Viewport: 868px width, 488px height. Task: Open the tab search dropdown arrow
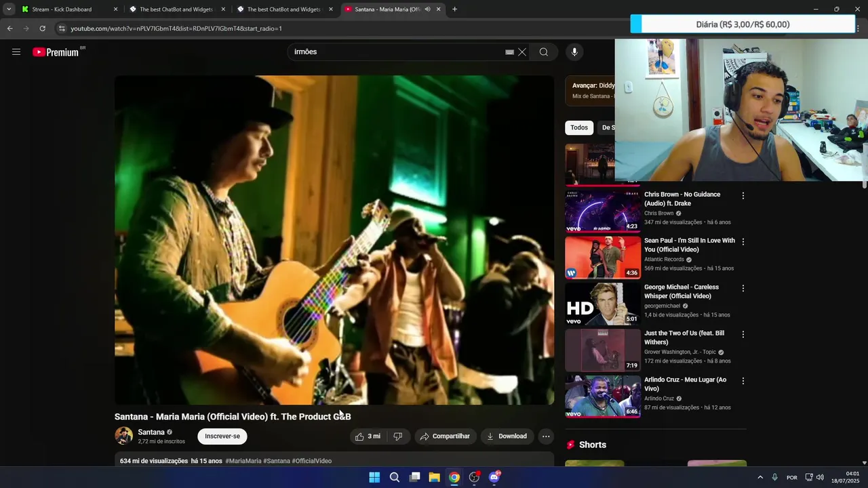(x=9, y=9)
